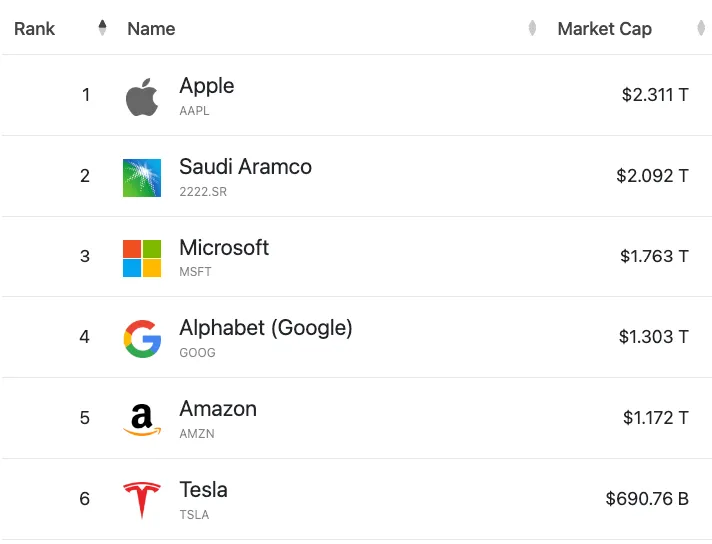The image size is (712, 544).
Task: Sort table by Rank arrow
Action: 102,28
